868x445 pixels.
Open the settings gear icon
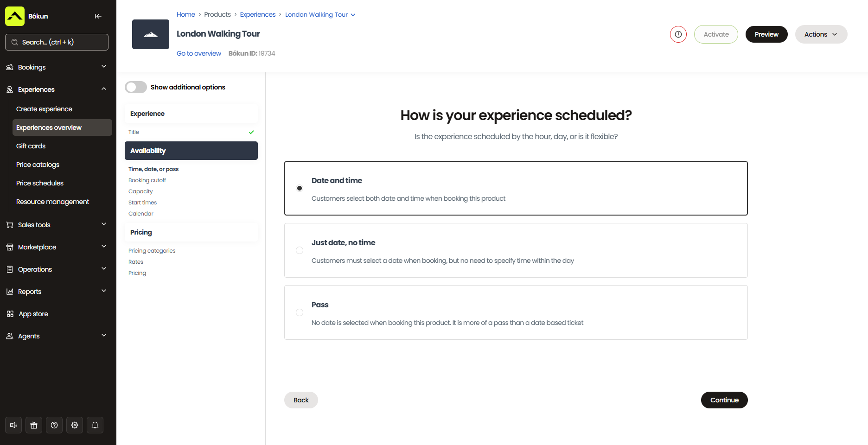74,425
